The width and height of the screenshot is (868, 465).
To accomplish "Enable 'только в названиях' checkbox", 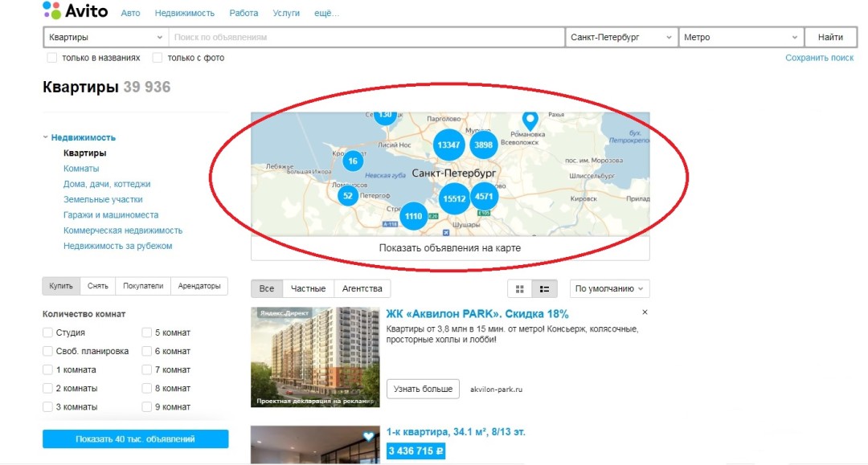I will click(52, 58).
